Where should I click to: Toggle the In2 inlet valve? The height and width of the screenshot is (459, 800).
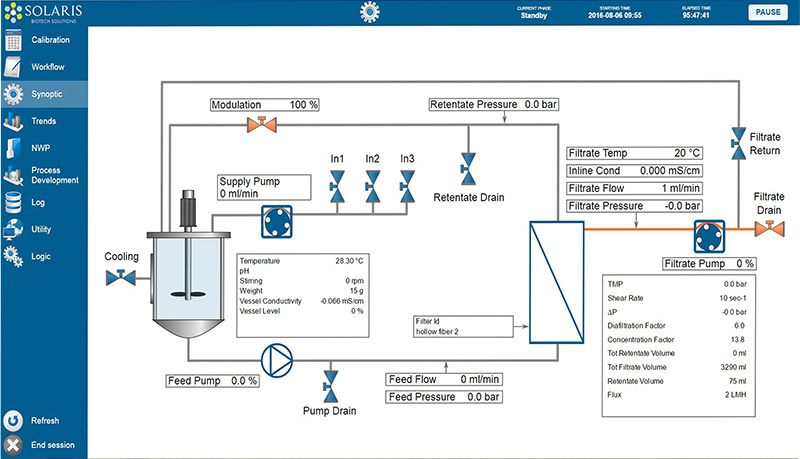click(x=372, y=187)
